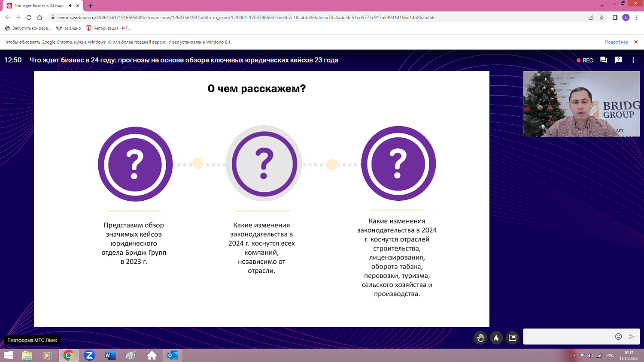Open webinar more options menu
Image resolution: width=644 pixels, height=362 pixels.
(633, 60)
